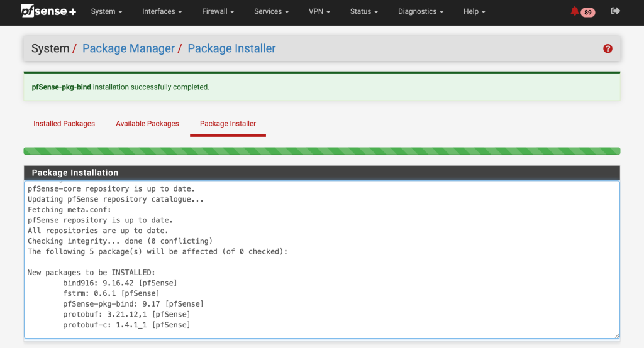The image size is (644, 348).
Task: Click the 'fstrm: 0.6.1 [pfSense]' log line
Action: pyautogui.click(x=111, y=293)
